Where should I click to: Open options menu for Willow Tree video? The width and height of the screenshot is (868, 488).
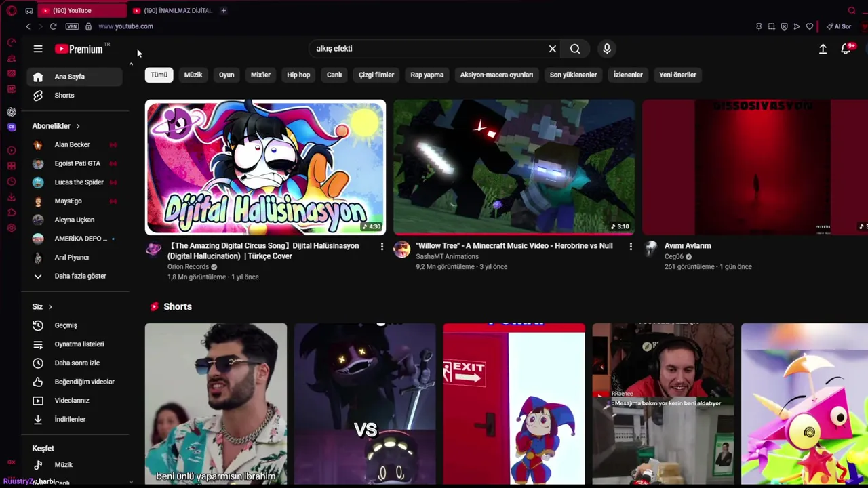pos(631,247)
